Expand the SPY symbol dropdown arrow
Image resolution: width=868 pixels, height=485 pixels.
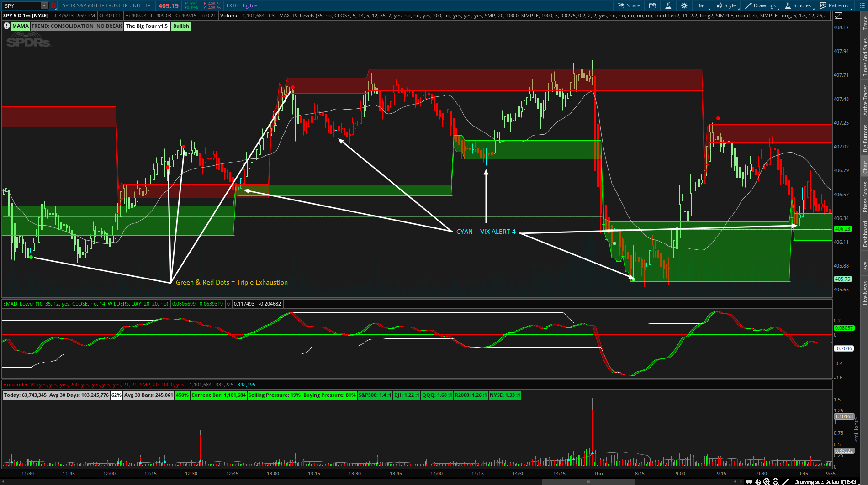click(44, 5)
